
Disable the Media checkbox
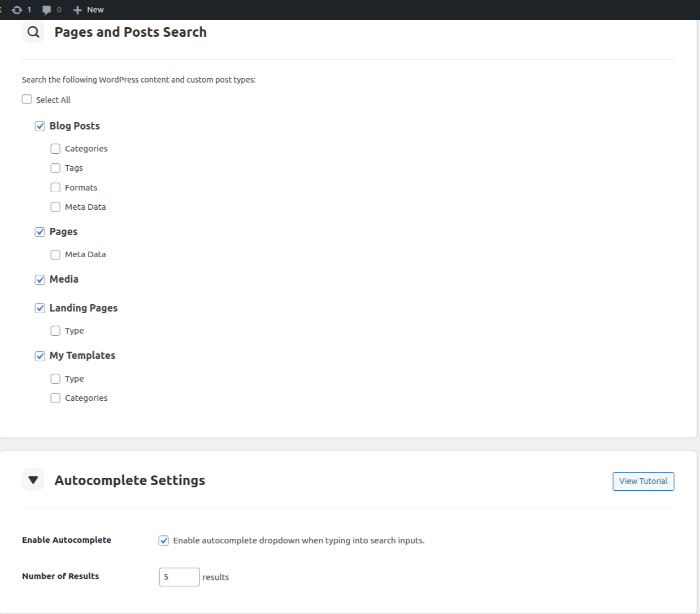point(40,279)
